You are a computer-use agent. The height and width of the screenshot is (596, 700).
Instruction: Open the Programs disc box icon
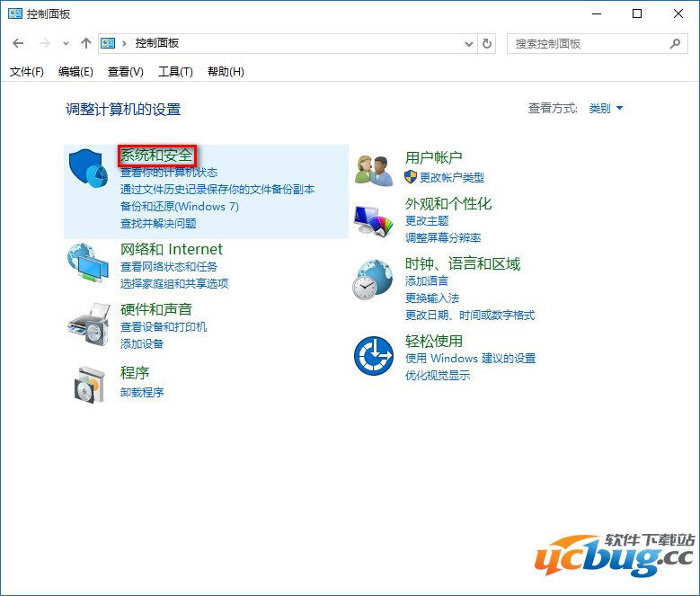[88, 384]
